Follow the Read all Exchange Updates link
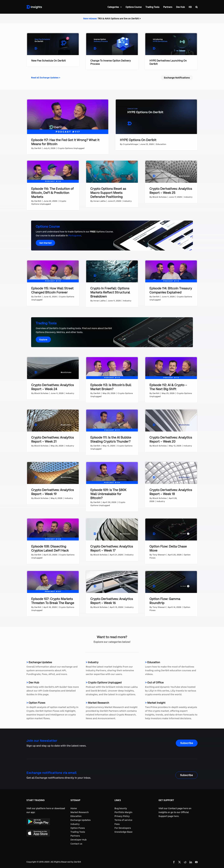 point(45,78)
